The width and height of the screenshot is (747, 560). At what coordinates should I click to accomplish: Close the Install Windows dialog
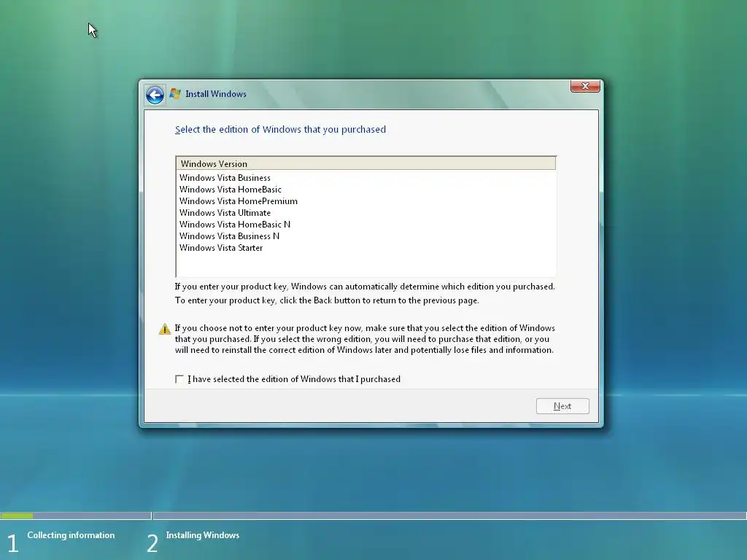point(585,86)
